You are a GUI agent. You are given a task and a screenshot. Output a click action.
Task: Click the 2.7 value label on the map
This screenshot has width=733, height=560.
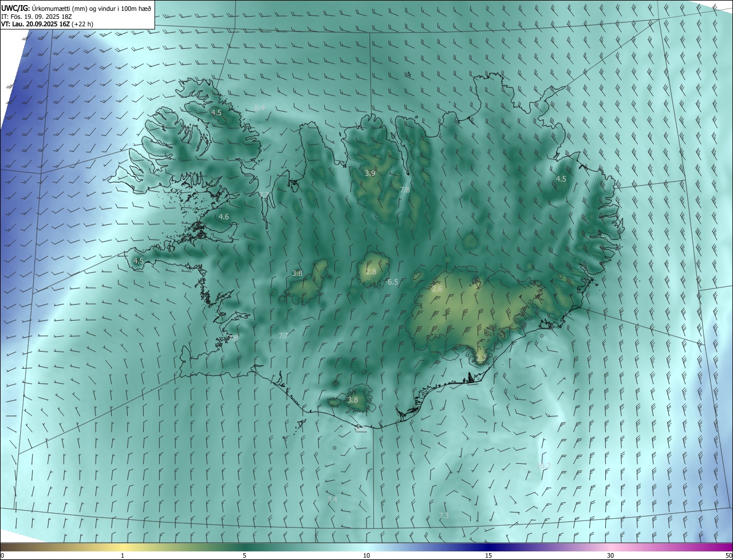pyautogui.click(x=481, y=358)
